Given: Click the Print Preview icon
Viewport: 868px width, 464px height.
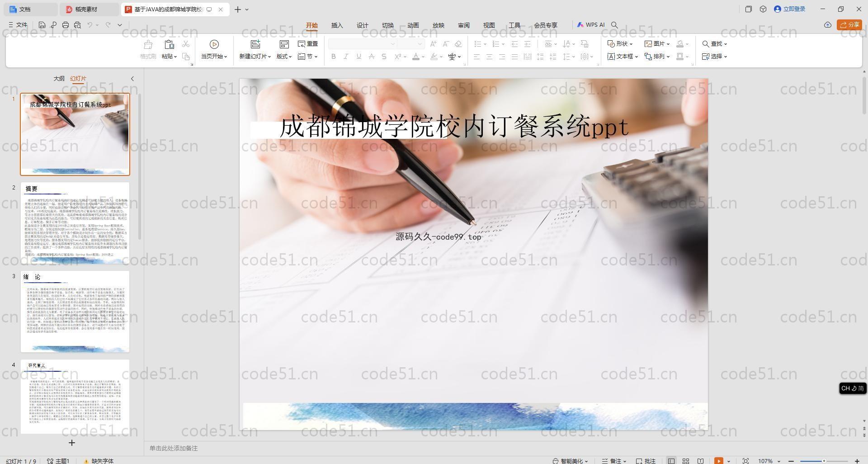Looking at the screenshot, I should tap(77, 25).
